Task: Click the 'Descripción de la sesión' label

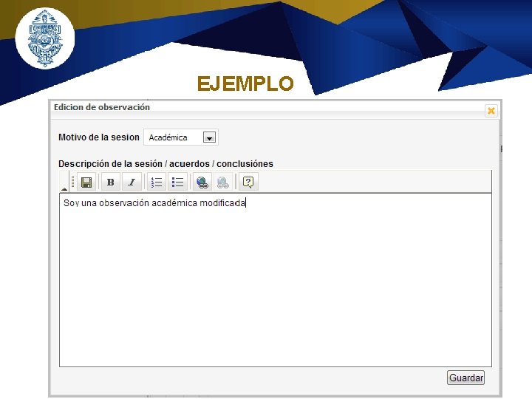Action: coord(110,164)
